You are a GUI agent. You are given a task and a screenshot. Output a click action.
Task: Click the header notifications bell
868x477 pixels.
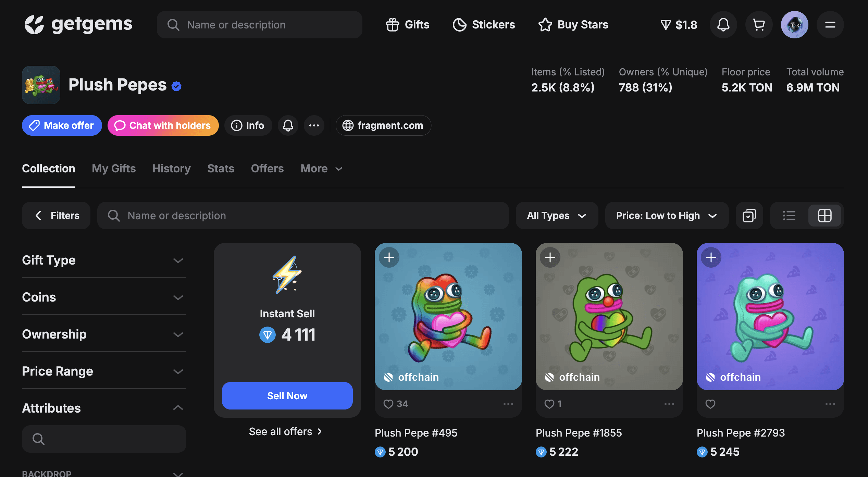723,25
